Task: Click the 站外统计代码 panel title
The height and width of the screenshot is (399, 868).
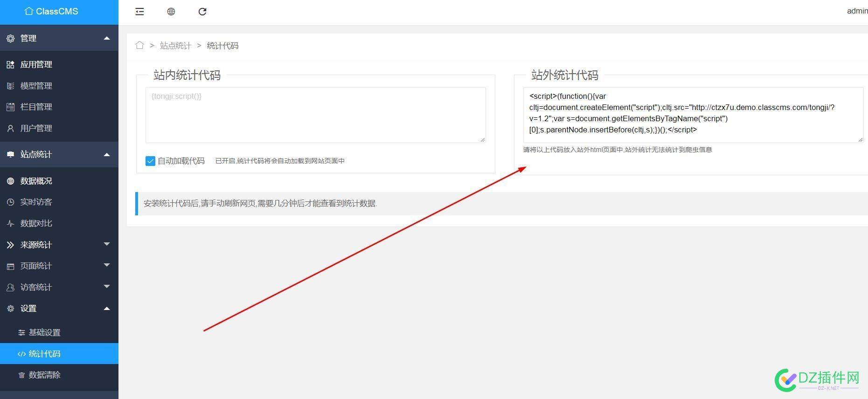Action: point(564,75)
